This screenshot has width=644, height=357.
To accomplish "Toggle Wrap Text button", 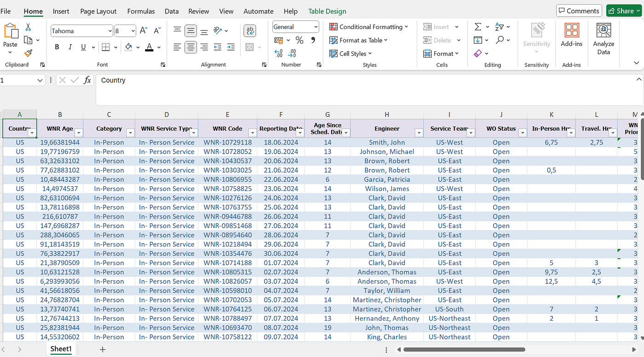I will click(x=250, y=31).
